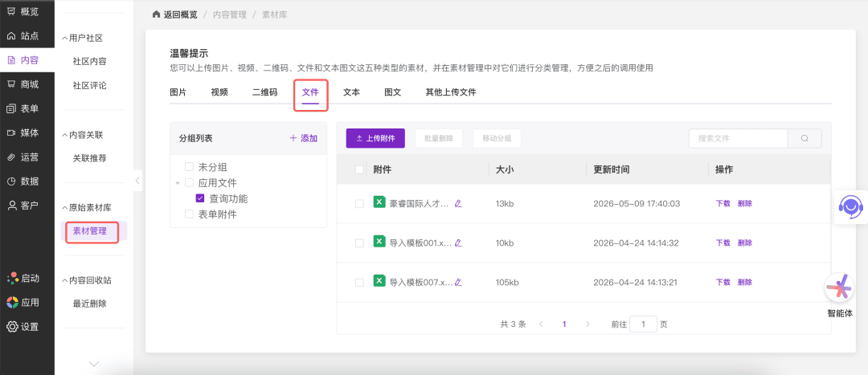The height and width of the screenshot is (375, 868).
Task: Check the 表单附件 group checkbox
Action: tap(190, 214)
